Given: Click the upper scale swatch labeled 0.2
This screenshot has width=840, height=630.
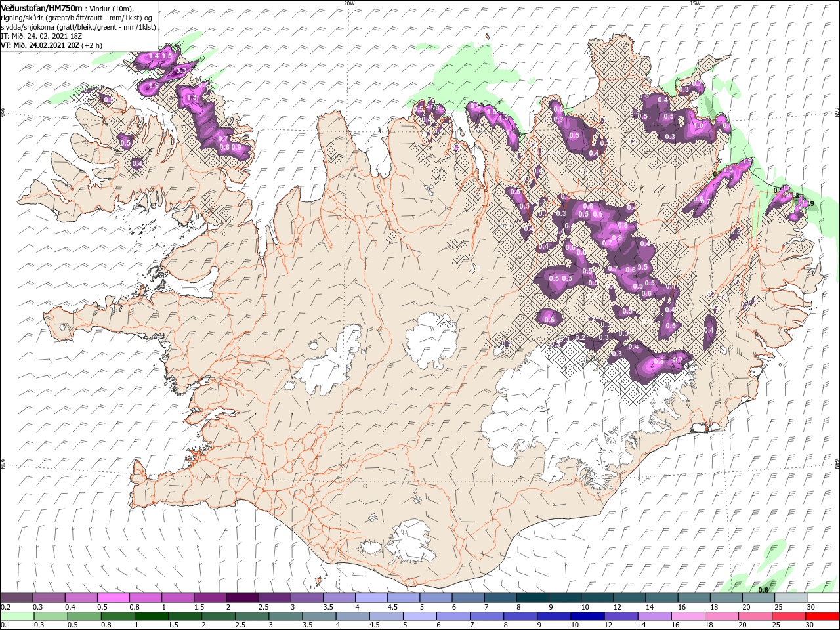Looking at the screenshot, I should 17,598.
